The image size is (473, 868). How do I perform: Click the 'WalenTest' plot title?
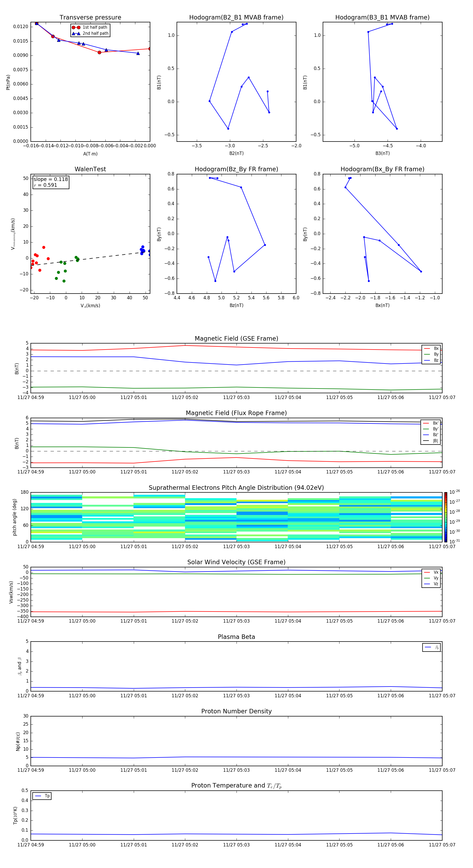tap(90, 169)
